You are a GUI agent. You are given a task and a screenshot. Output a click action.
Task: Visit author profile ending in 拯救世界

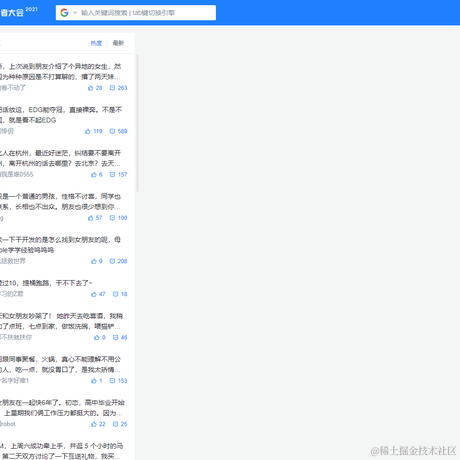tap(13, 261)
